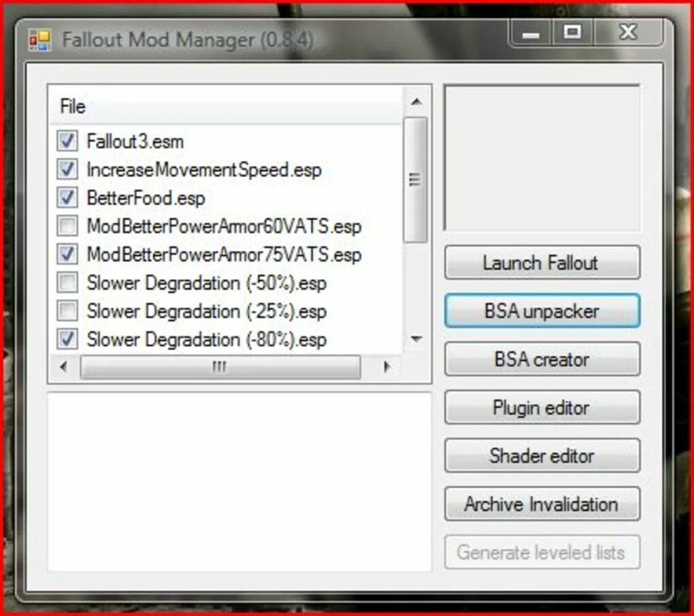Uncheck the Fallout3.esm checkbox

(x=67, y=142)
